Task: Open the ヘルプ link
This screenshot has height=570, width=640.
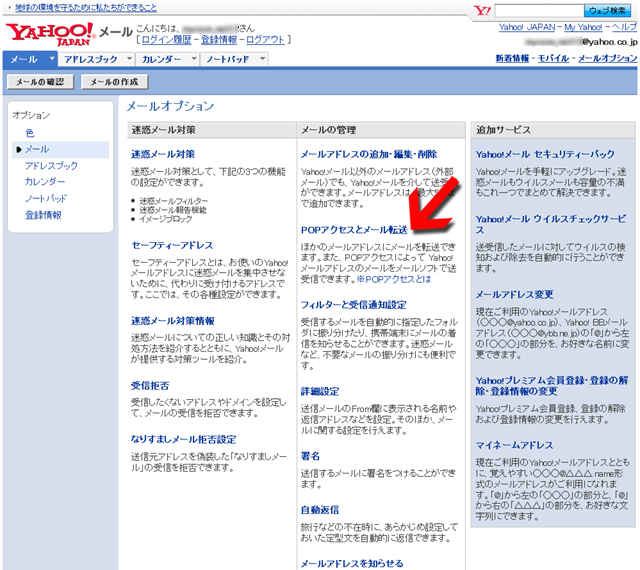Action: coord(624,27)
